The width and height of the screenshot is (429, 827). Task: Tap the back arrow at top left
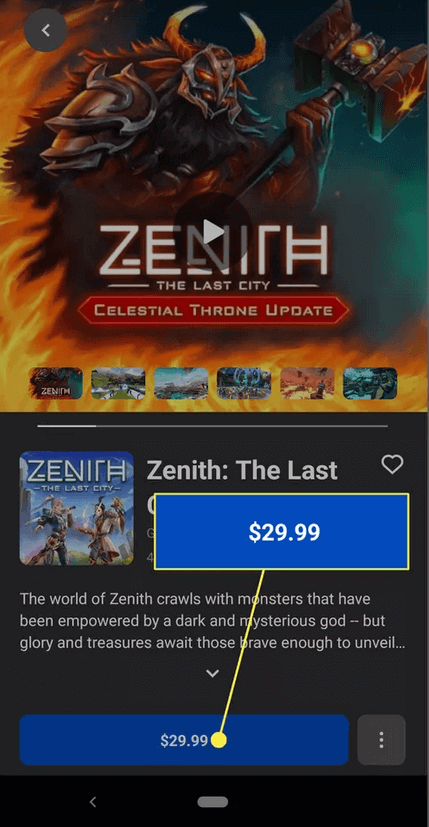click(x=46, y=30)
